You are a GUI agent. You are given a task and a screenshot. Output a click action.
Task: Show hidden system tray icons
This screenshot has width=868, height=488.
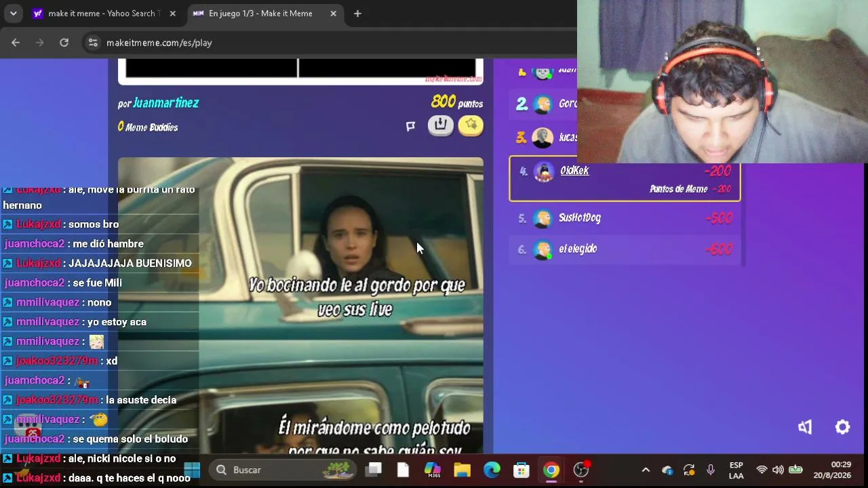point(646,470)
